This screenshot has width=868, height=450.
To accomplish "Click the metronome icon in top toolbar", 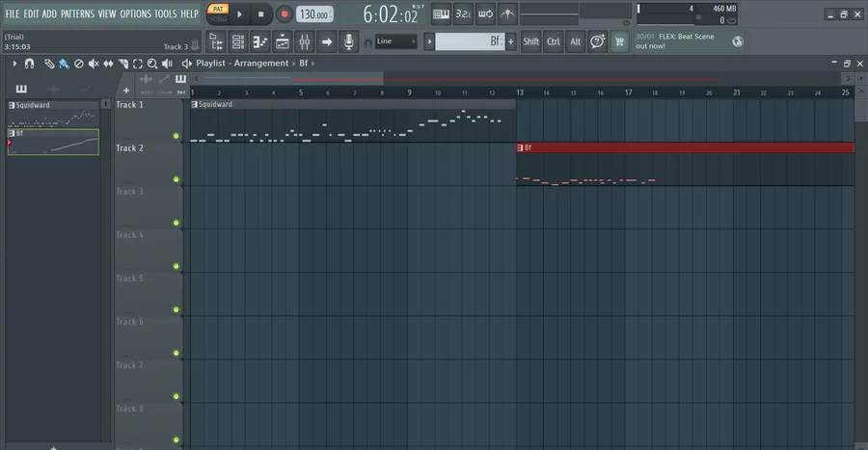I will (x=507, y=14).
